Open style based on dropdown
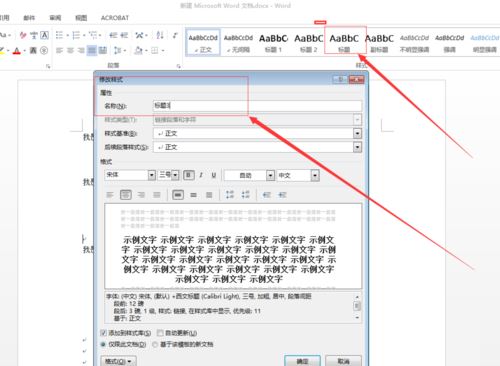 (357, 133)
